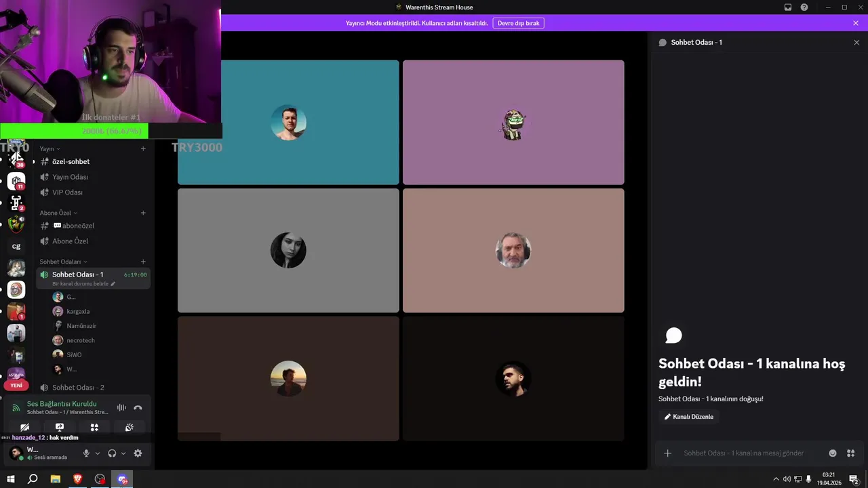868x488 pixels.
Task: Open the server with 11 notification badge
Action: [16, 181]
